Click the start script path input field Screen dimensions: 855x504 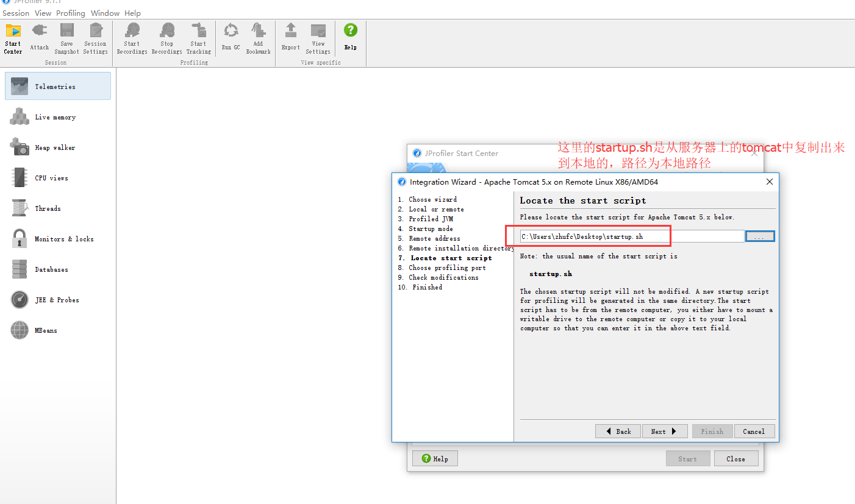(x=632, y=236)
